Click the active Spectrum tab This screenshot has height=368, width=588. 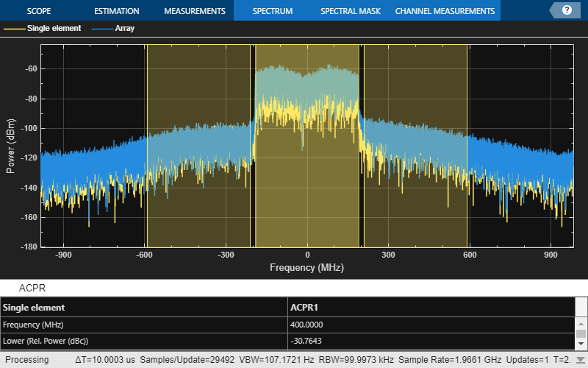pyautogui.click(x=272, y=11)
